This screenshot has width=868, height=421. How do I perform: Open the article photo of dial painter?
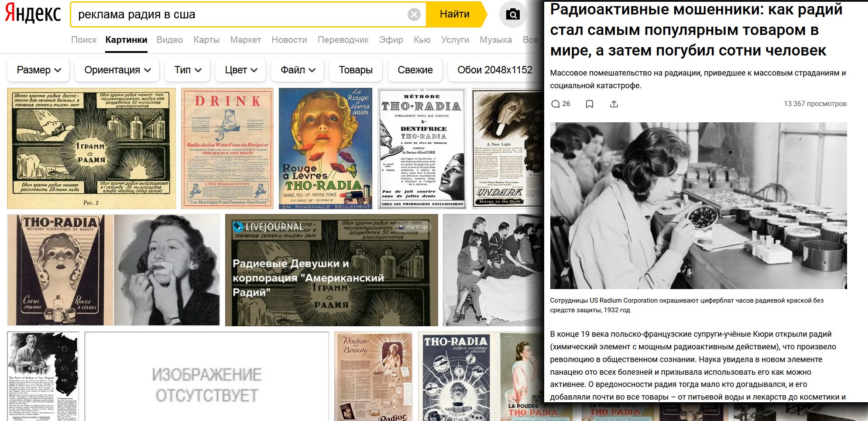pyautogui.click(x=698, y=206)
